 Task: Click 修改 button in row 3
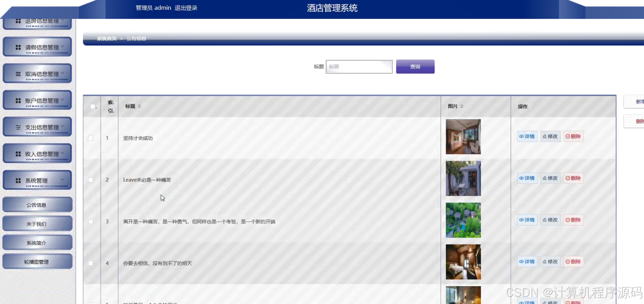click(x=551, y=220)
